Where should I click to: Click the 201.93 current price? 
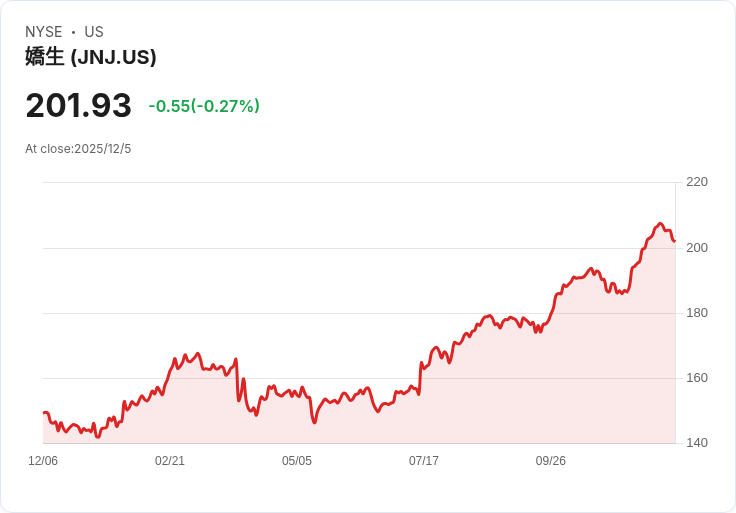[x=78, y=105]
